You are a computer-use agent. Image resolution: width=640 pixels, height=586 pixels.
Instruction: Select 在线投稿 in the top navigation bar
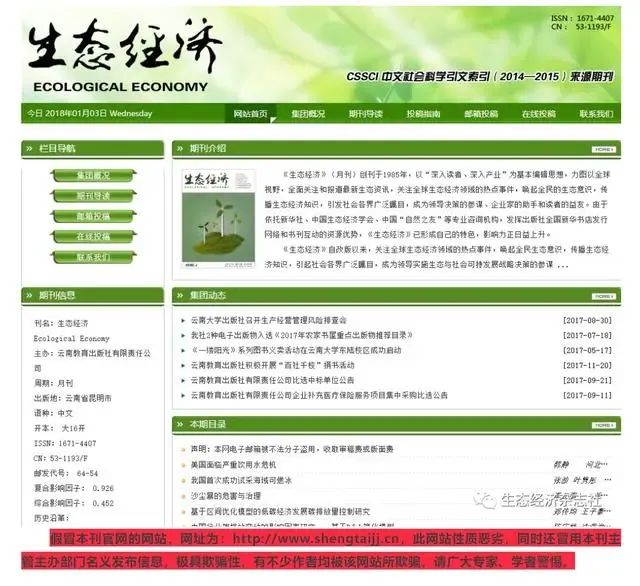[x=538, y=114]
